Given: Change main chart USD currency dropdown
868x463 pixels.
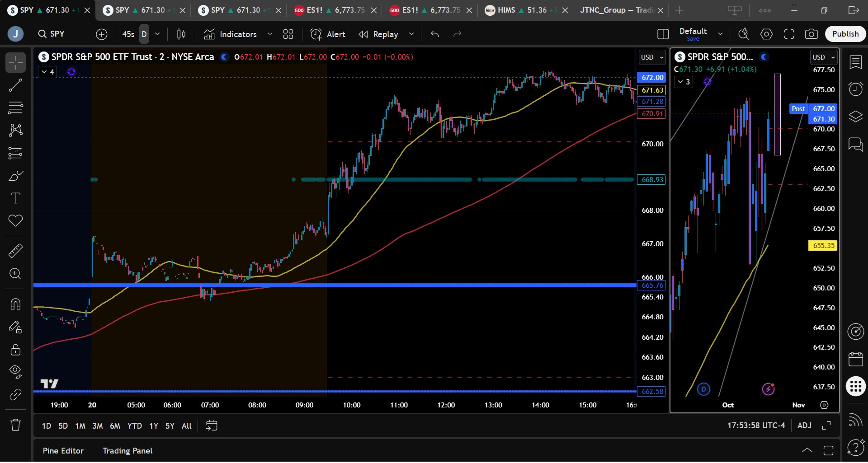Looking at the screenshot, I should 652,57.
